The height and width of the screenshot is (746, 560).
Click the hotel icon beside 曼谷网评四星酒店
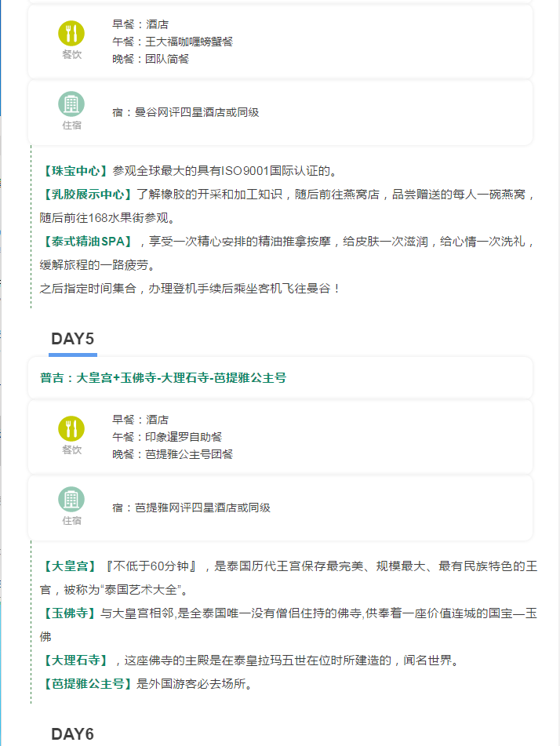71,104
